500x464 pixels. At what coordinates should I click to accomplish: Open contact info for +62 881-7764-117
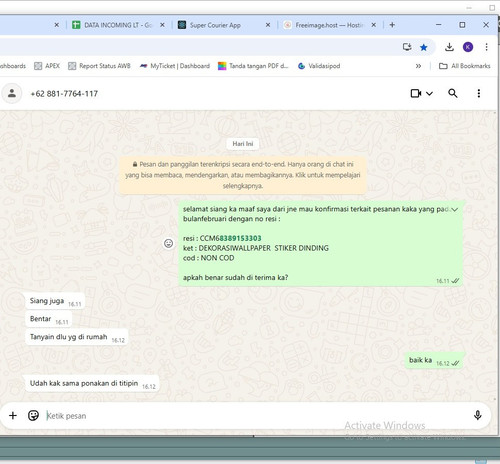pos(64,94)
